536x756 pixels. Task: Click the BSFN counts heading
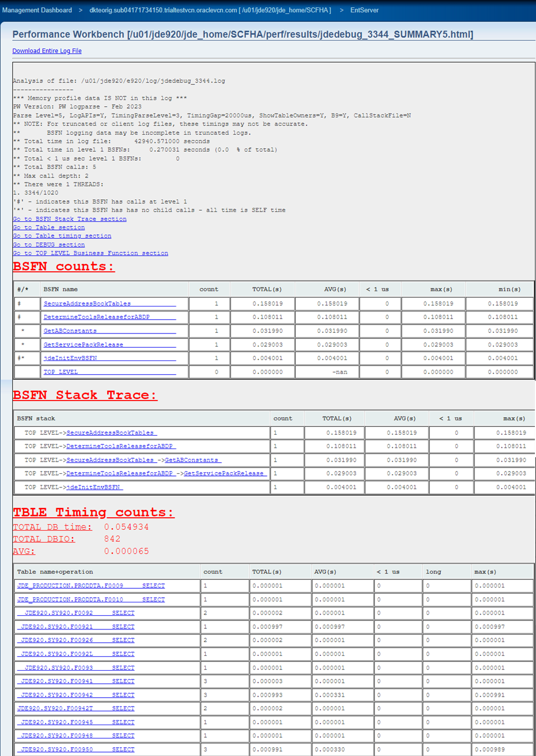pyautogui.click(x=64, y=266)
